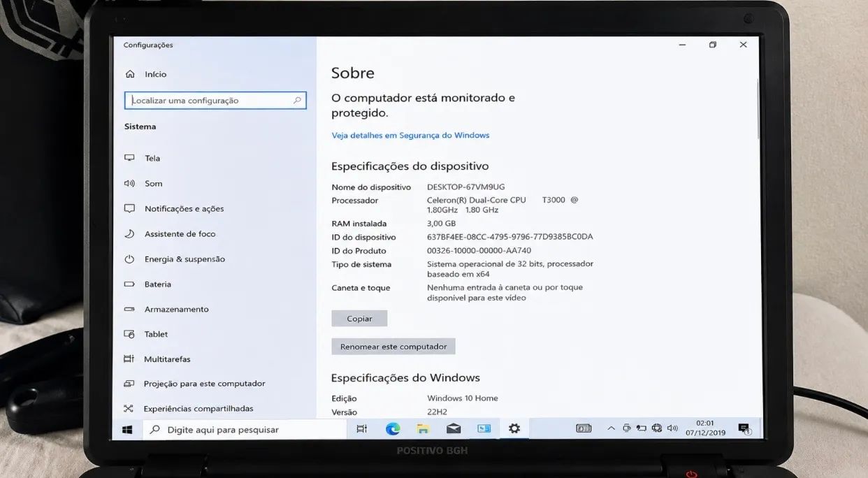Open the Mail app on the taskbar

(x=454, y=429)
